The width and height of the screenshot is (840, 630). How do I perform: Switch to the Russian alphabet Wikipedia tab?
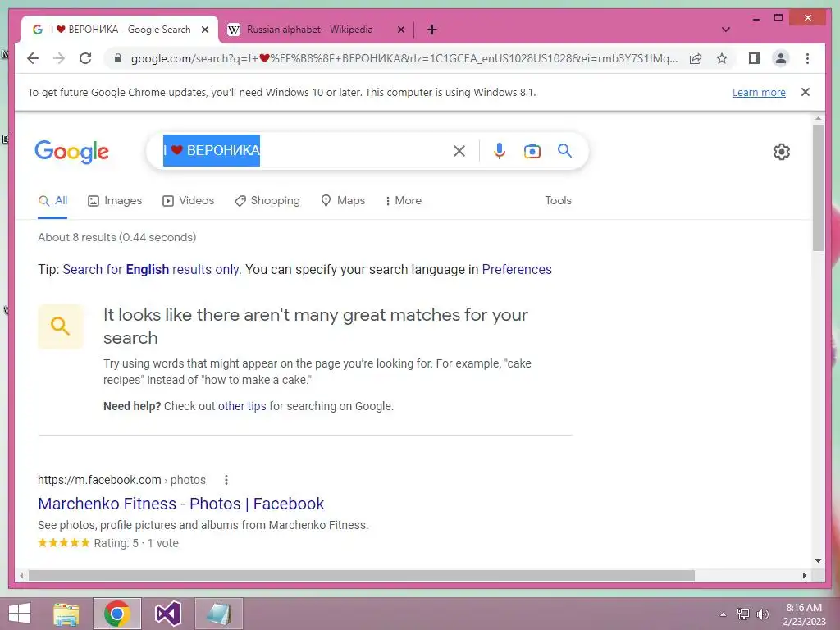tap(309, 30)
